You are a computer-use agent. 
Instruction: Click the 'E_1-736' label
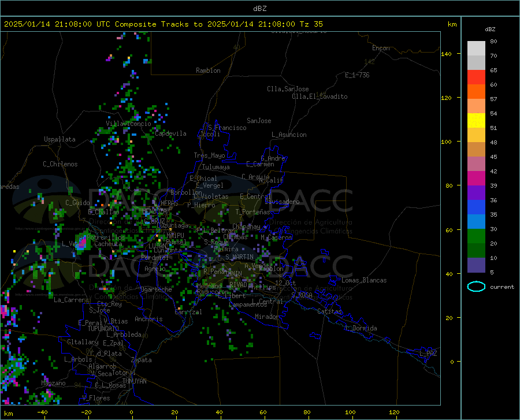[x=357, y=75]
